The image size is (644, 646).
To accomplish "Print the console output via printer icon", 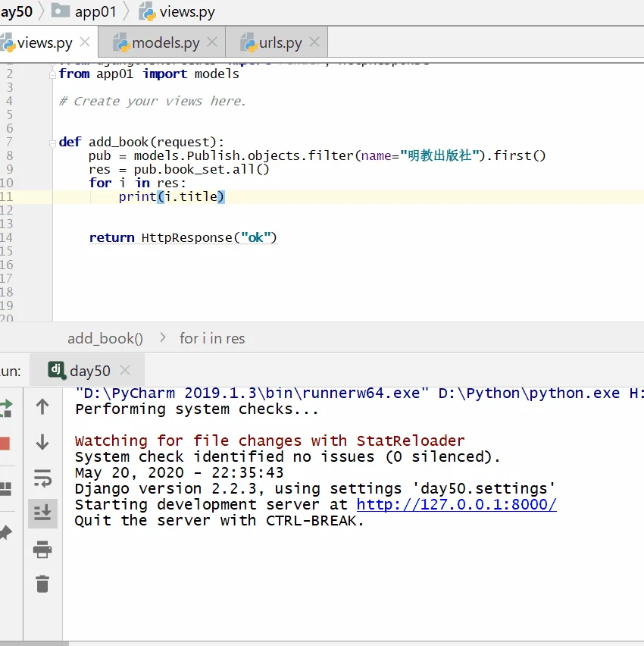I will [x=42, y=549].
